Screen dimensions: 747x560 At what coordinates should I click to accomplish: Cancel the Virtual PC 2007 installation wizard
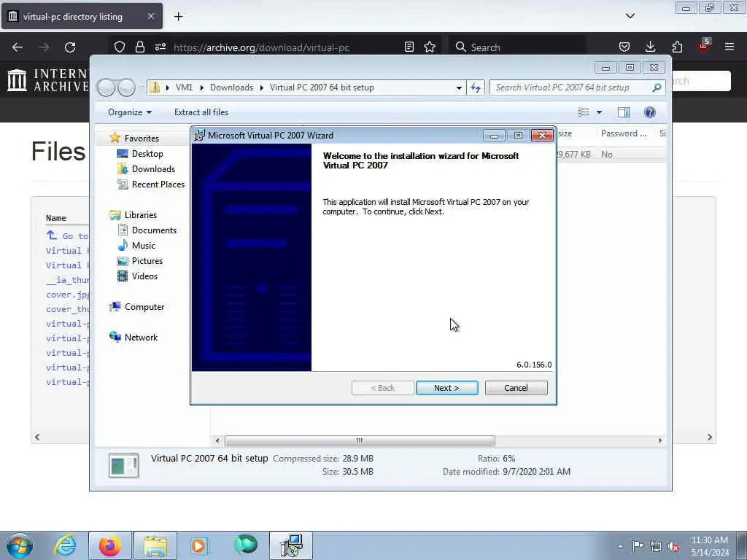point(516,388)
